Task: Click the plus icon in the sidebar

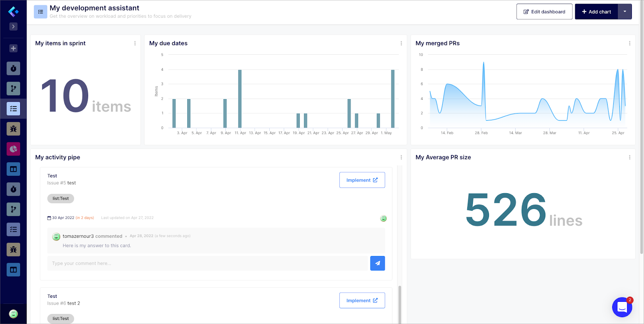Action: tap(13, 48)
